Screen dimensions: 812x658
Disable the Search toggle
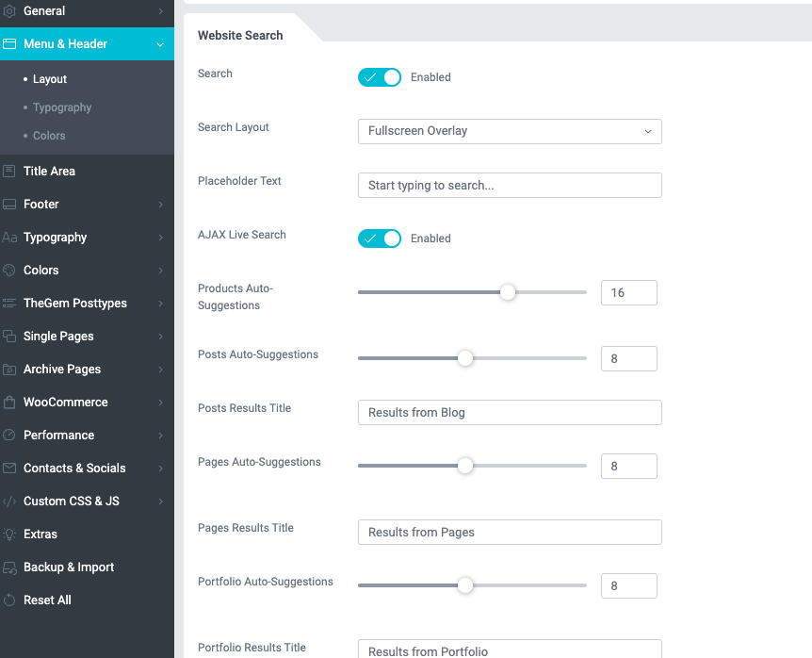pos(380,77)
